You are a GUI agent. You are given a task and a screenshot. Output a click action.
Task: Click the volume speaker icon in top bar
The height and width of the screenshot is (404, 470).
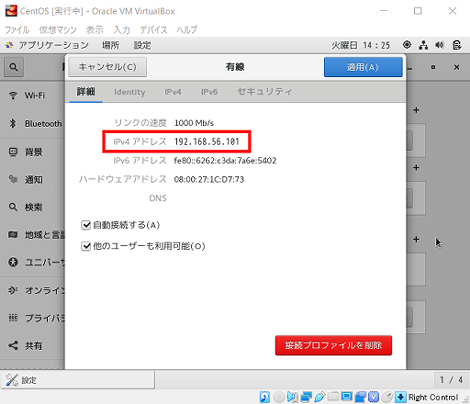coord(439,45)
